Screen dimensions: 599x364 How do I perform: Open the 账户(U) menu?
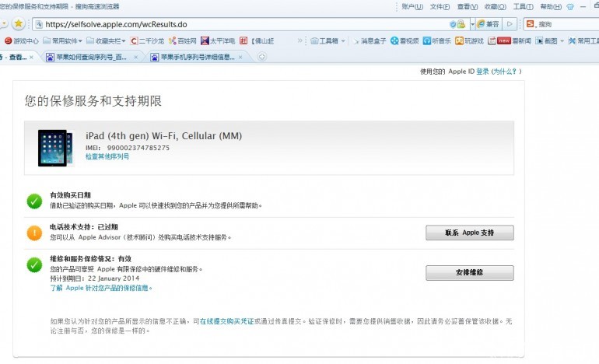412,6
